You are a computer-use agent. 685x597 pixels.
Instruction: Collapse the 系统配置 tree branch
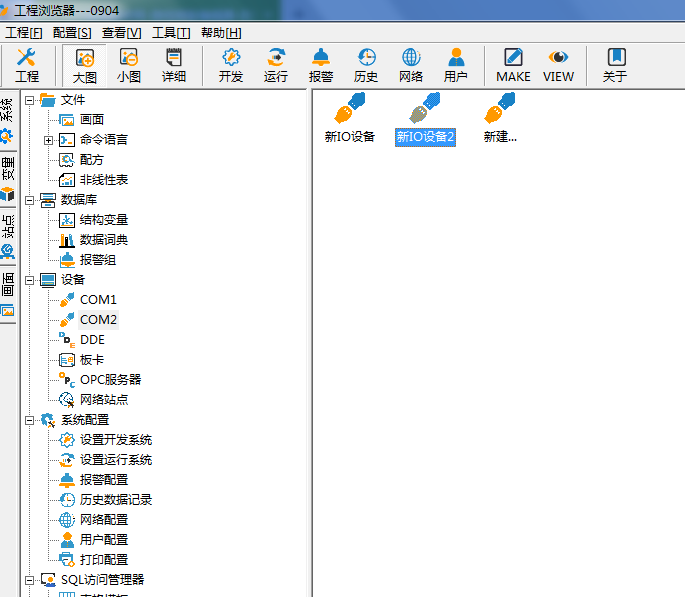click(x=30, y=421)
